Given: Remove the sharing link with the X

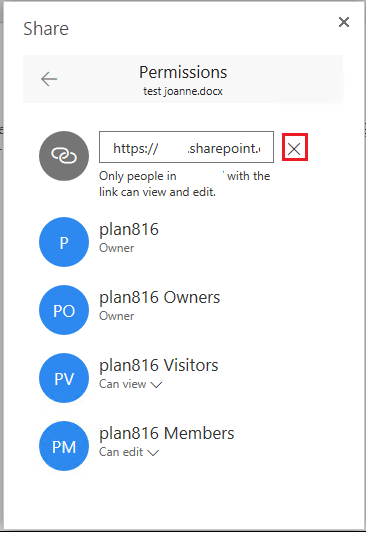Looking at the screenshot, I should point(295,149).
